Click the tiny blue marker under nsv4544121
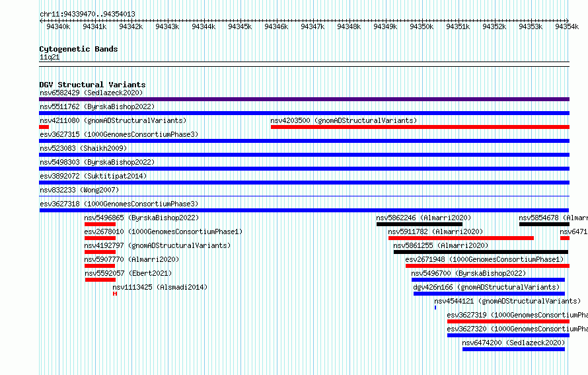This screenshot has height=375, width=588. (x=435, y=308)
